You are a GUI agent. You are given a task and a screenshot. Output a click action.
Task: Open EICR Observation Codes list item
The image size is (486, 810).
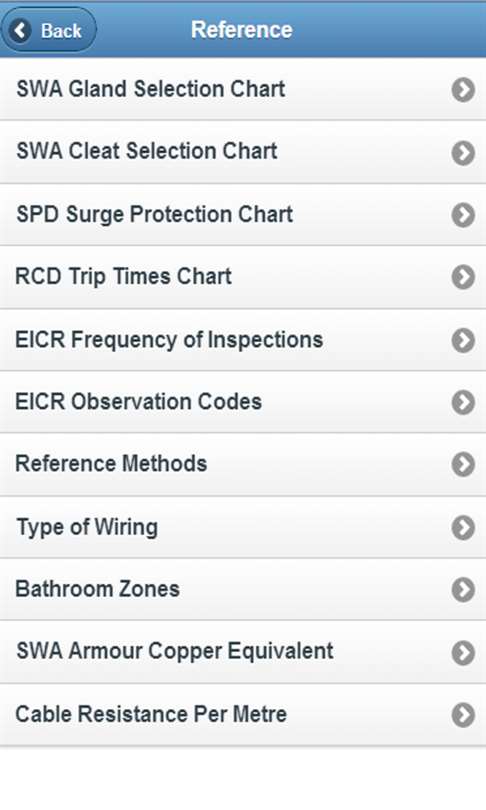pos(243,402)
